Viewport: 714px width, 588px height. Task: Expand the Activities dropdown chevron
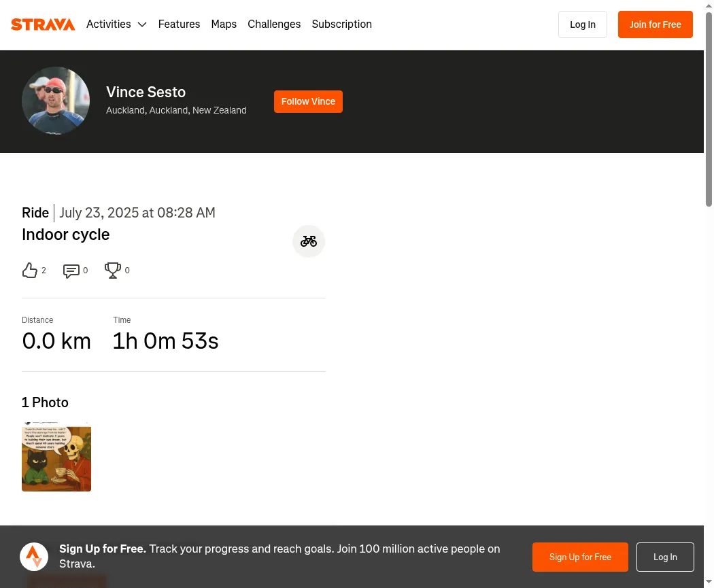pyautogui.click(x=142, y=24)
